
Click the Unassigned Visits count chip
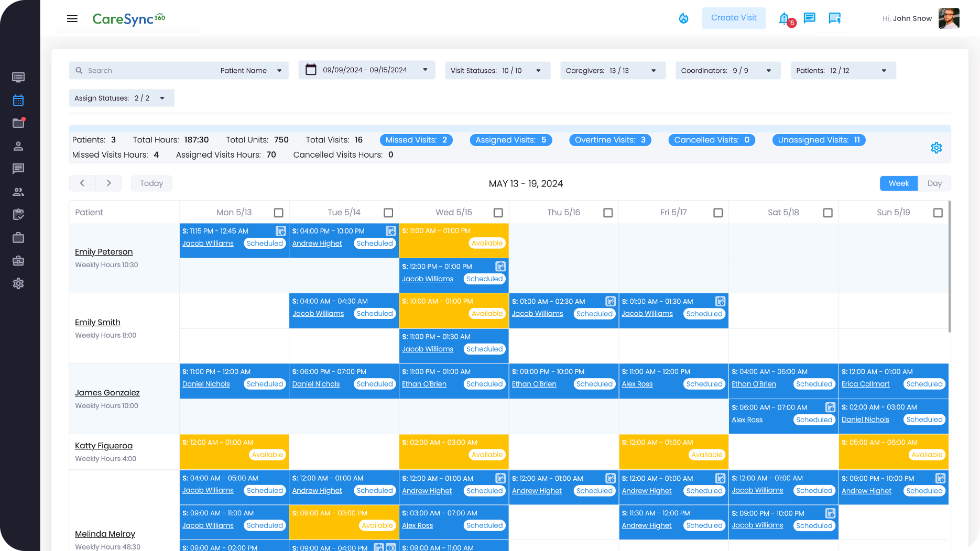pyautogui.click(x=819, y=140)
